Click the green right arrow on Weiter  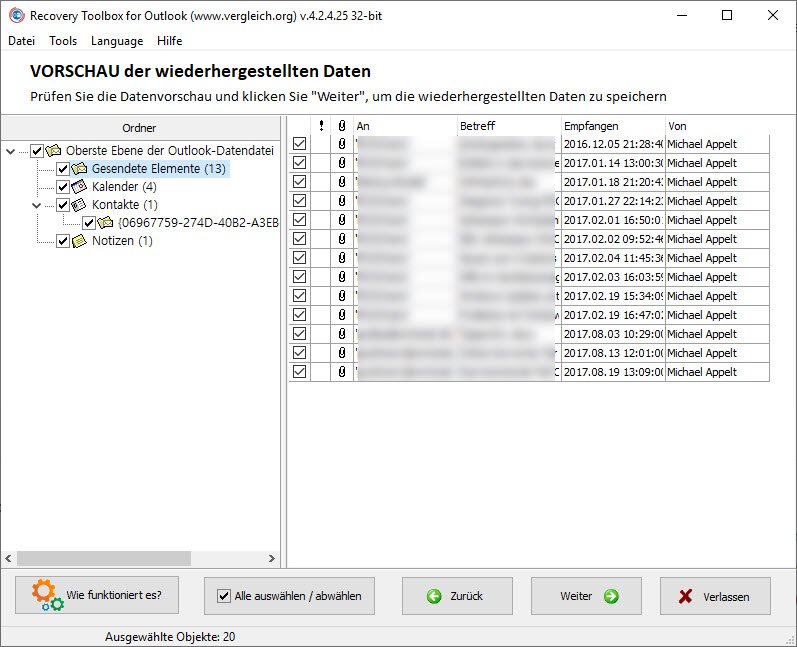611,596
